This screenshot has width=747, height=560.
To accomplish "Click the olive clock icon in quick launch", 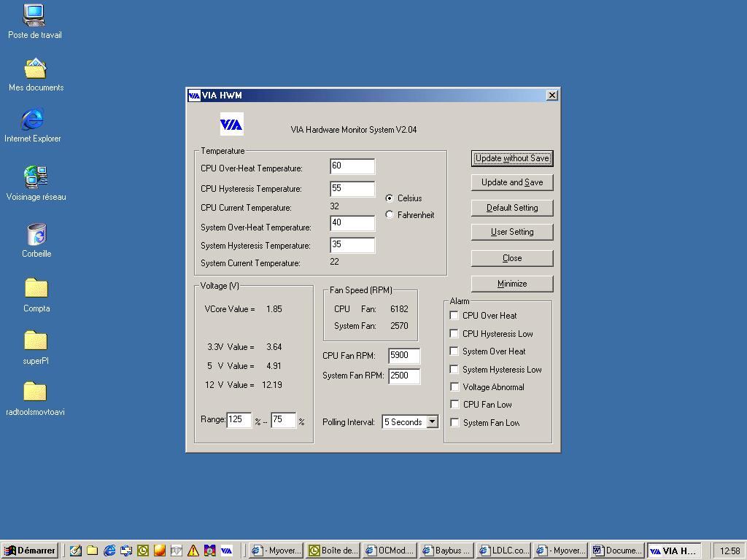I will [x=143, y=551].
